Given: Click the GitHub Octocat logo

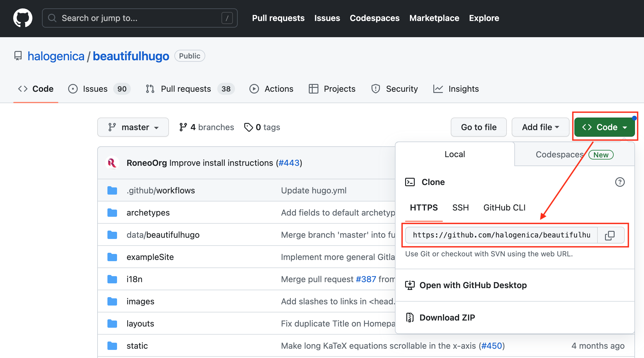Looking at the screenshot, I should point(23,18).
